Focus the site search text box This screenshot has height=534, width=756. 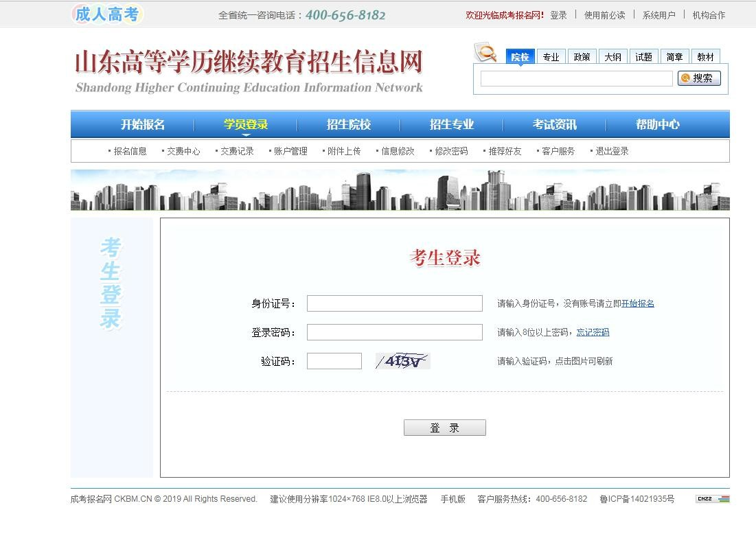(577, 78)
